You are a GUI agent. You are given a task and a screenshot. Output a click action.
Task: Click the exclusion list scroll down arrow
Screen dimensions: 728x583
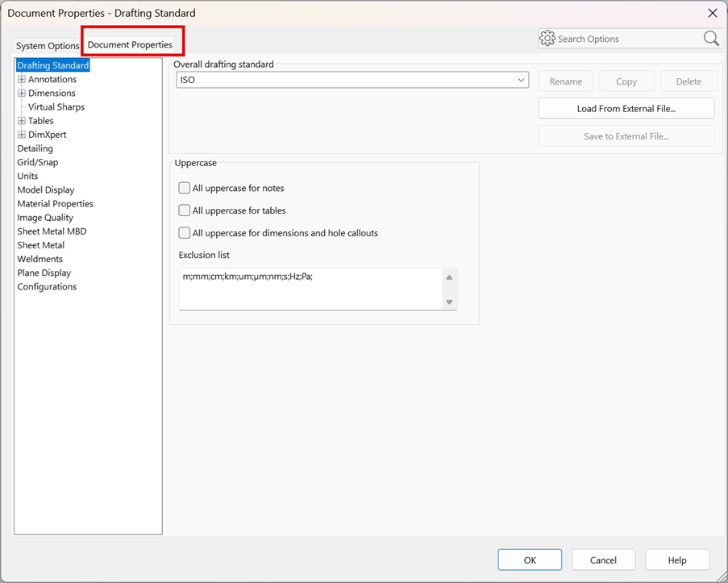point(449,302)
